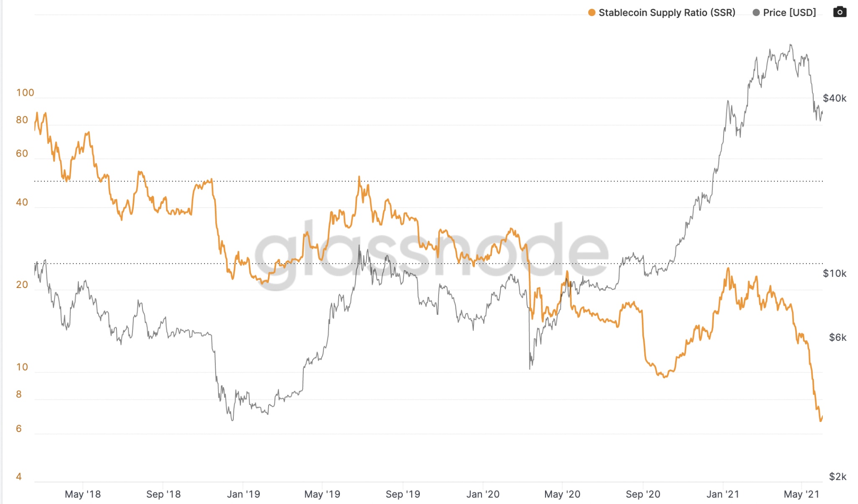Click the 100 SSR axis label
Image resolution: width=858 pixels, height=504 pixels.
[x=25, y=93]
